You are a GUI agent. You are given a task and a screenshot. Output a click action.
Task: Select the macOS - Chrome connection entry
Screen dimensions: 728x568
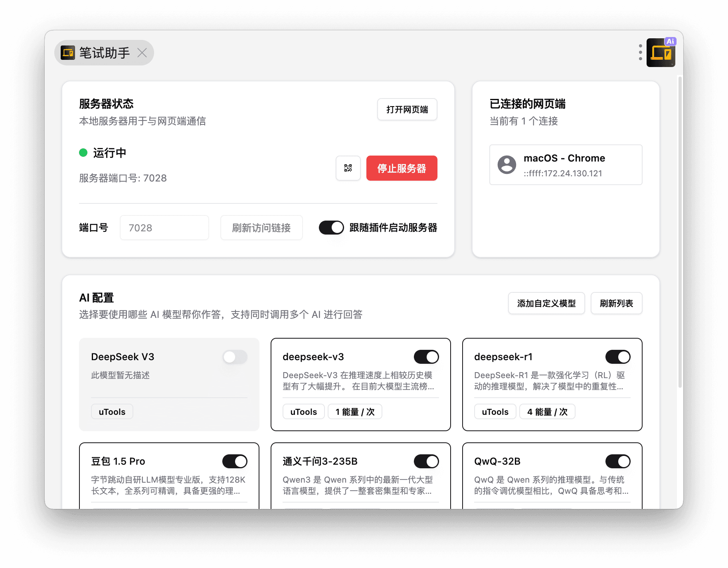coord(566,165)
